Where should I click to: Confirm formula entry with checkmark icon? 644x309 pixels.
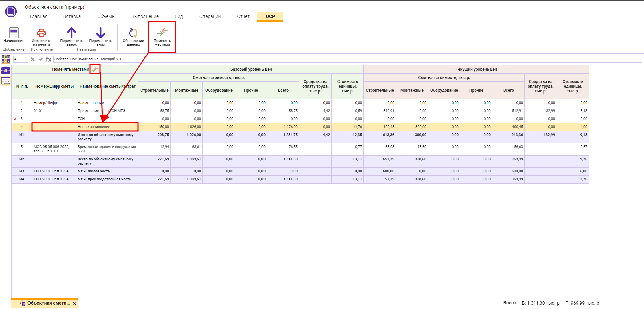pyautogui.click(x=41, y=59)
